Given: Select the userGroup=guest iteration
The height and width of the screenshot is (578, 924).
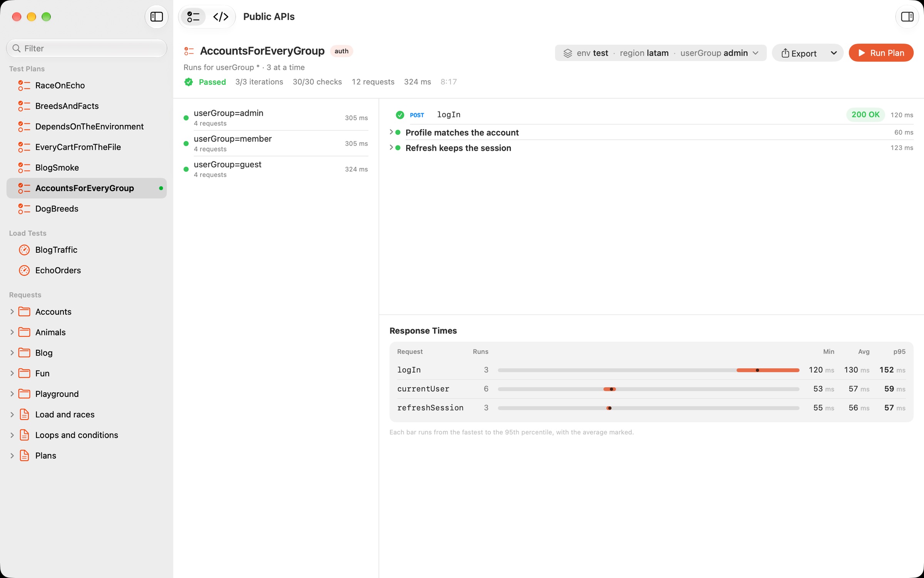Looking at the screenshot, I should (x=276, y=169).
